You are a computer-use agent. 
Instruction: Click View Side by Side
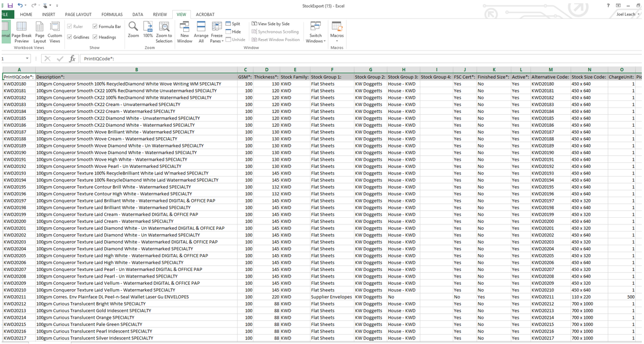tap(270, 24)
